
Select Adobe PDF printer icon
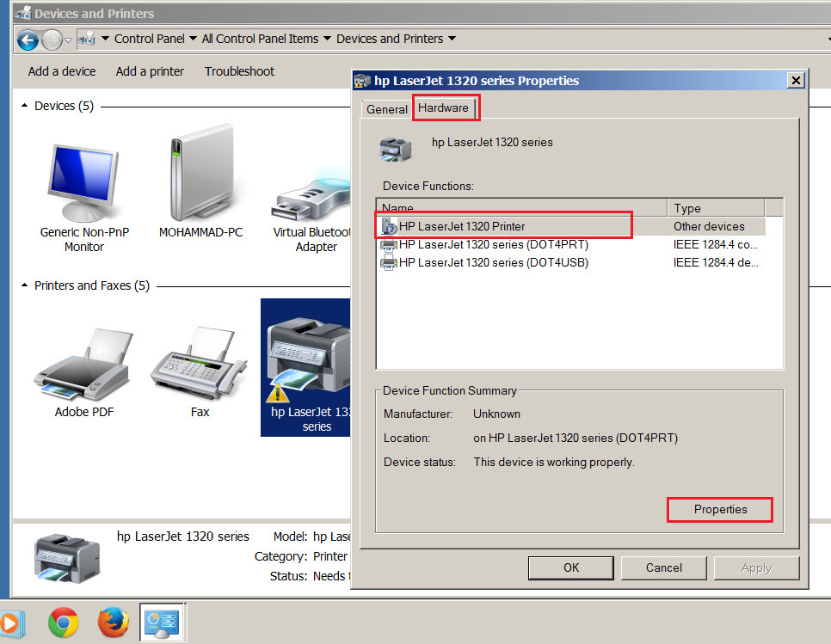tap(83, 364)
